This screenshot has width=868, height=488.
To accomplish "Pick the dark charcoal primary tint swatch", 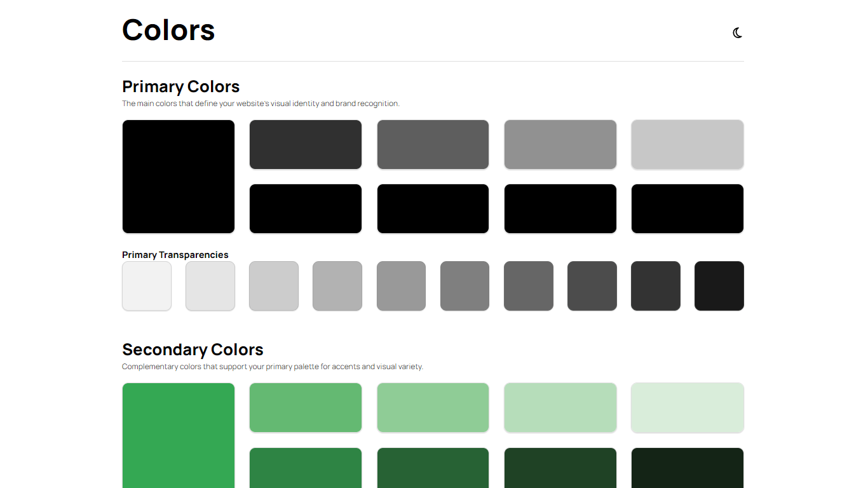I will pyautogui.click(x=306, y=145).
